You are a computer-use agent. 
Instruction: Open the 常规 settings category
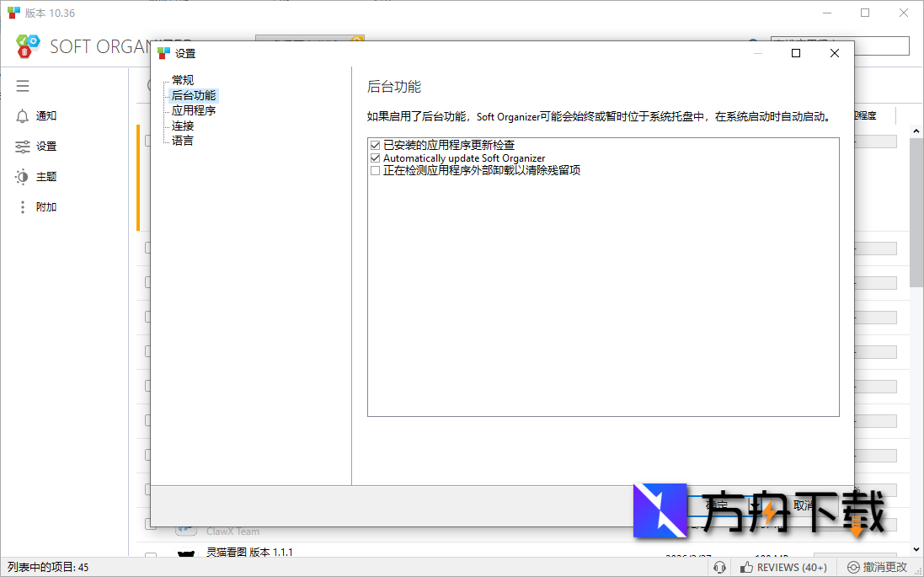pyautogui.click(x=182, y=80)
